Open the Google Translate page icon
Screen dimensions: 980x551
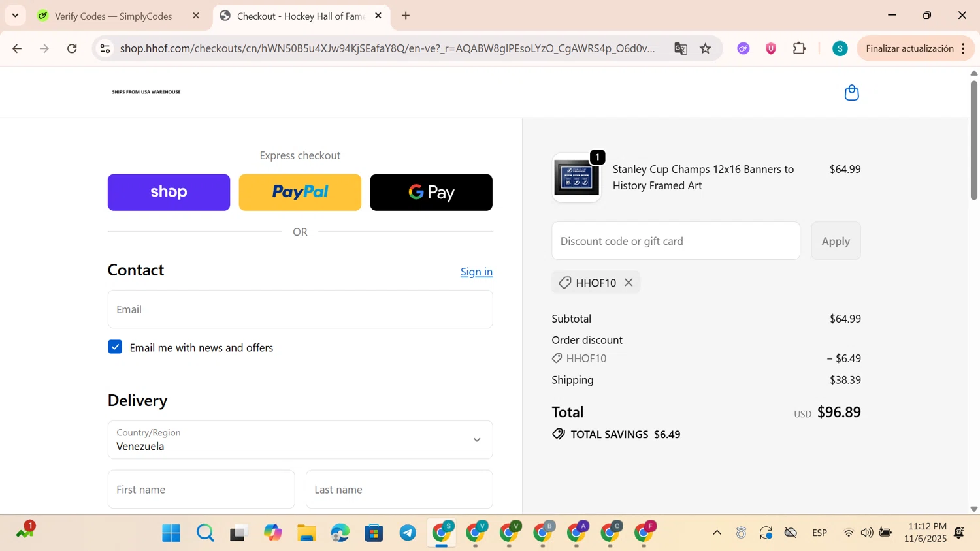[x=681, y=48]
